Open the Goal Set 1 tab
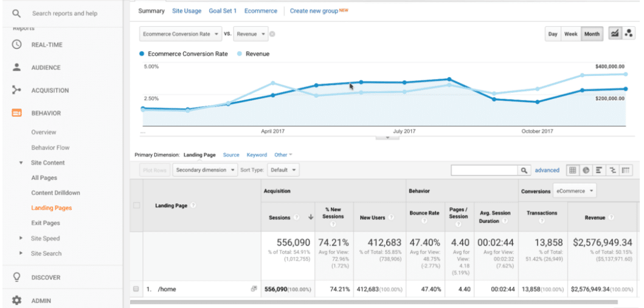The image size is (644, 308). 223,11
